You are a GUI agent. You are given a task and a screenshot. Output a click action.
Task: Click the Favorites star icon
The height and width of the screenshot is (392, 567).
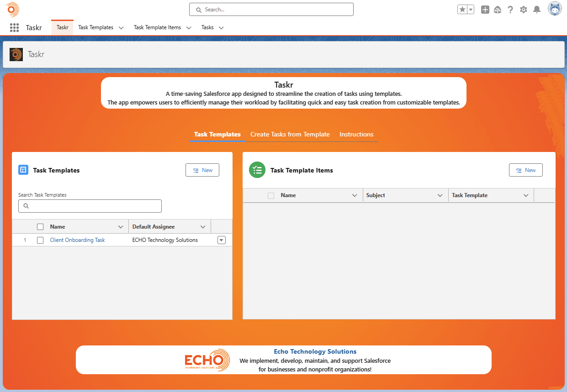click(462, 10)
